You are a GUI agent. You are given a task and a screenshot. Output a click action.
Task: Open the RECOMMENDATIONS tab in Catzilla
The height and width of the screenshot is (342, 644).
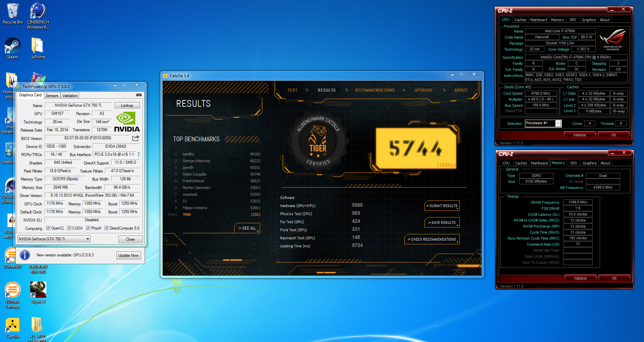point(375,90)
